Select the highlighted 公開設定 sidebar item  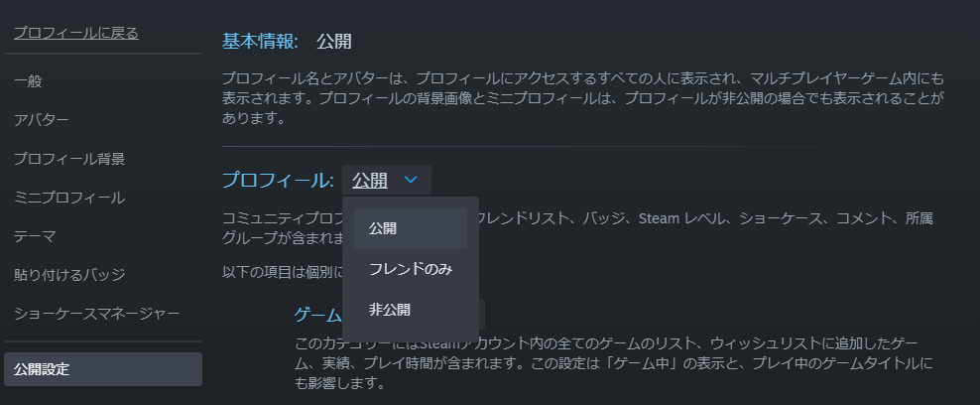103,369
